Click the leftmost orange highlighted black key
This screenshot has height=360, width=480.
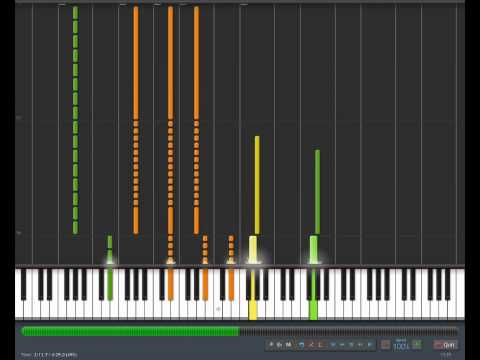(x=170, y=284)
